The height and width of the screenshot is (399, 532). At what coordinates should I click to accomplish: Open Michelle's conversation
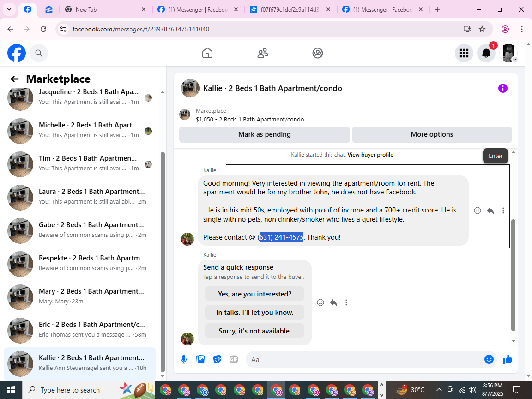(x=80, y=131)
